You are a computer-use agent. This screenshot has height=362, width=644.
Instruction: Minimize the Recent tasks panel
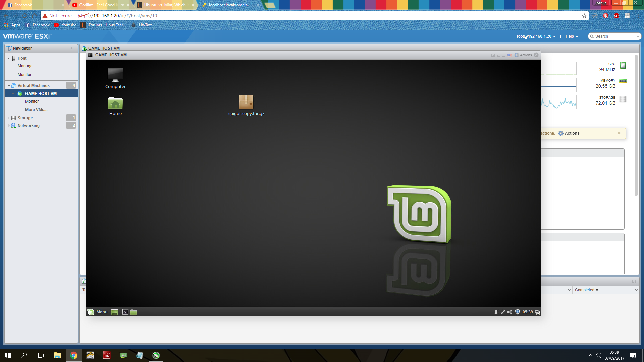(x=634, y=282)
